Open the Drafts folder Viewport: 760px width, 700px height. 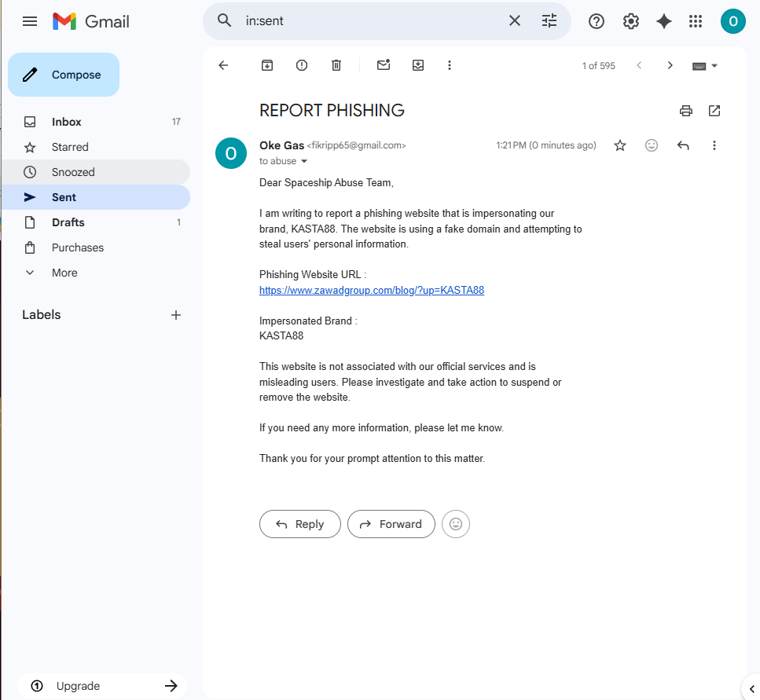(x=97, y=223)
